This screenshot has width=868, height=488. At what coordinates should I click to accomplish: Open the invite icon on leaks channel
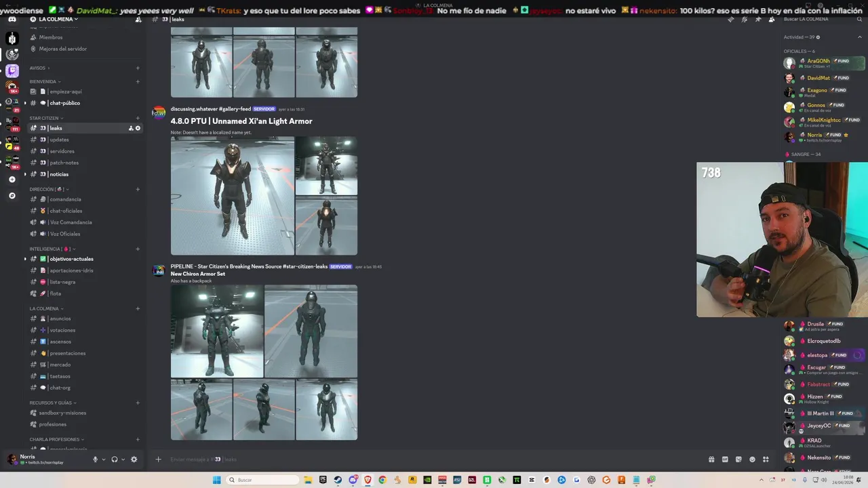point(131,128)
